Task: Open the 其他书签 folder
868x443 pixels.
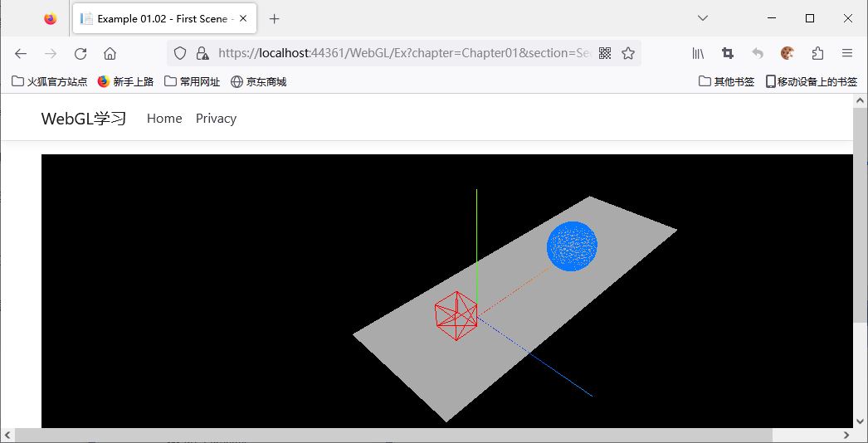Action: point(726,82)
